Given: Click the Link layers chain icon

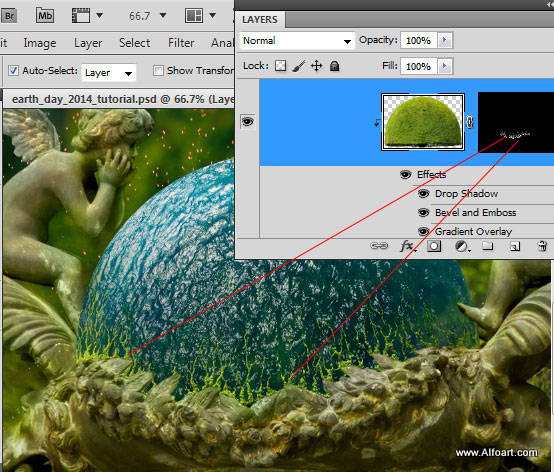Looking at the screenshot, I should click(x=379, y=246).
